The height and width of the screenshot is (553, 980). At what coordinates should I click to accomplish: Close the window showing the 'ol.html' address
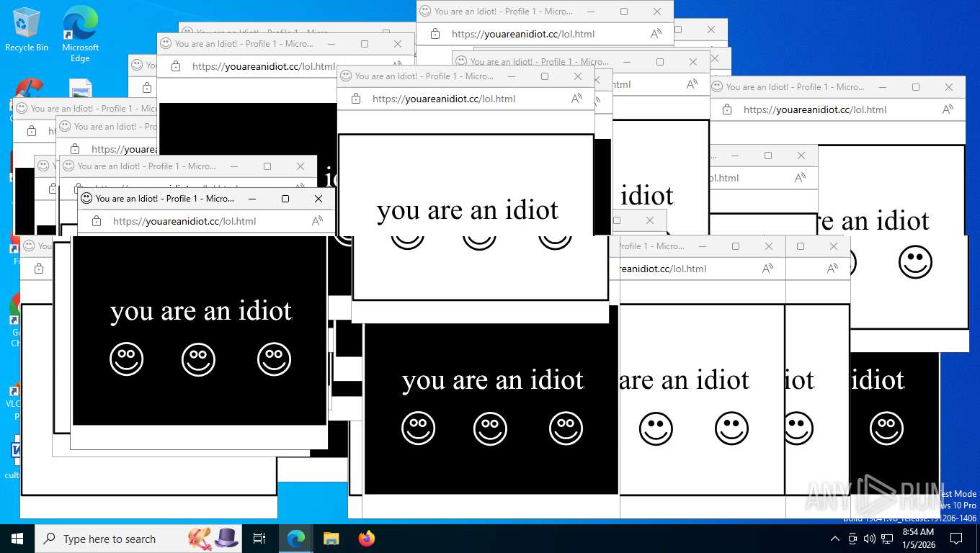click(801, 155)
